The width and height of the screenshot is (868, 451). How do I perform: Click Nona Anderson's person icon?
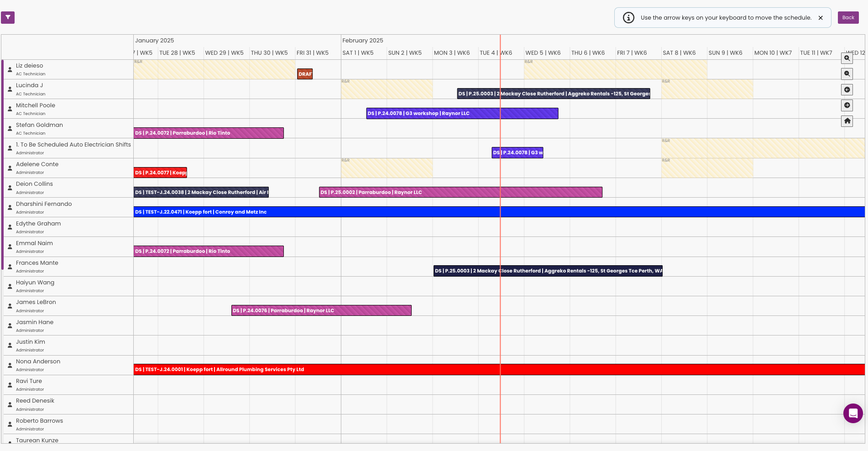pos(10,365)
